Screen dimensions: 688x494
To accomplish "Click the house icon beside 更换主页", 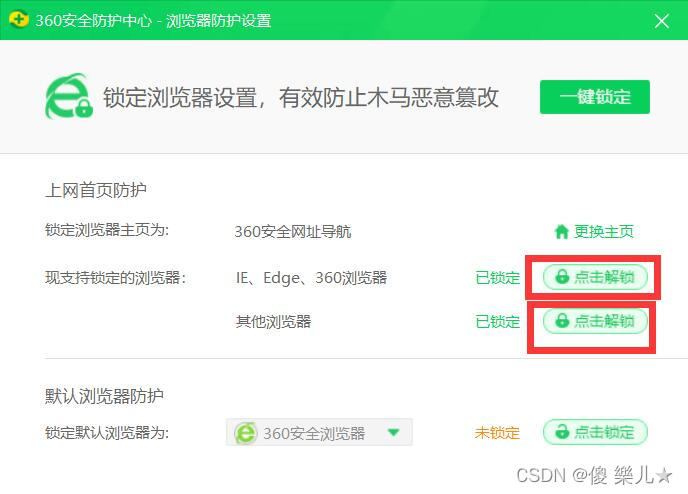I will coord(562,231).
